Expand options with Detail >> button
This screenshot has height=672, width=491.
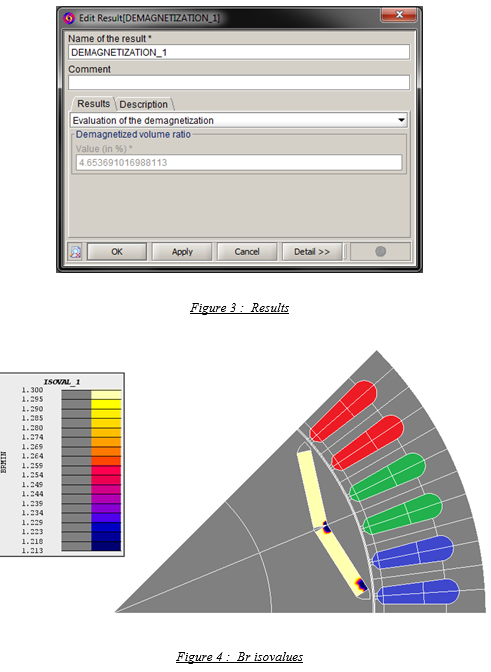point(312,252)
